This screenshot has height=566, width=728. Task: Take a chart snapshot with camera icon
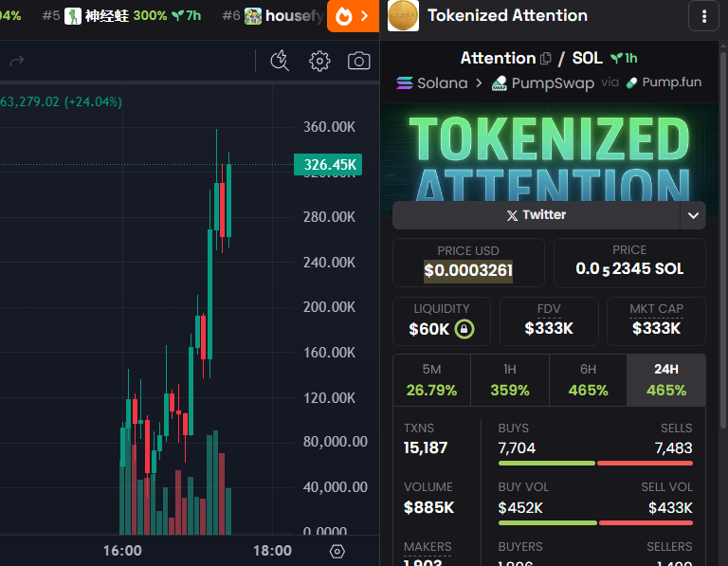point(359,61)
